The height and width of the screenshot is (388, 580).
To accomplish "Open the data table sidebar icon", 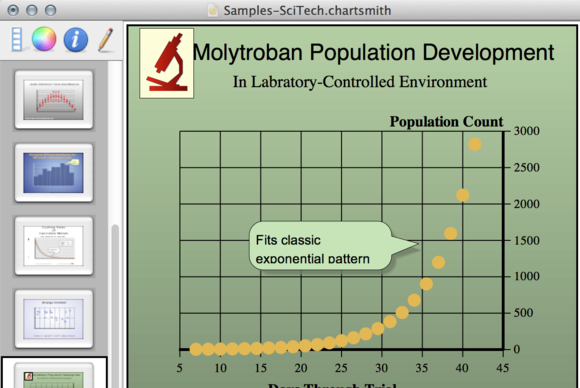I will point(16,39).
